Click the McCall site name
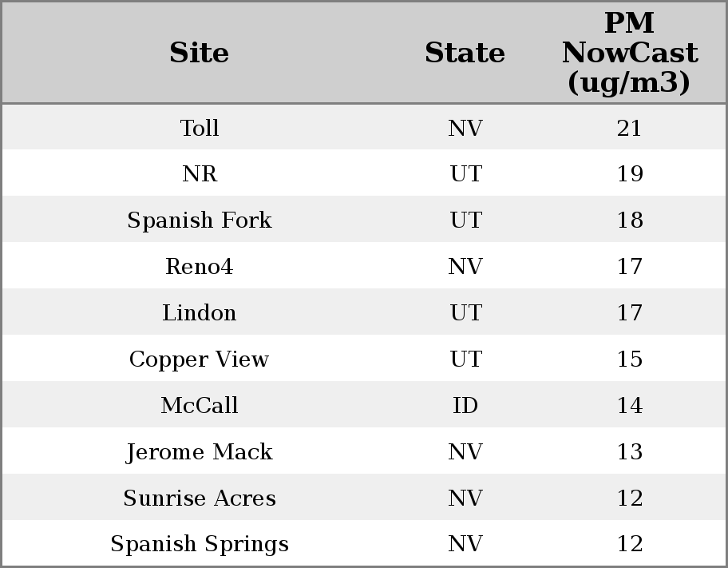Image resolution: width=728 pixels, height=568 pixels. click(x=200, y=406)
